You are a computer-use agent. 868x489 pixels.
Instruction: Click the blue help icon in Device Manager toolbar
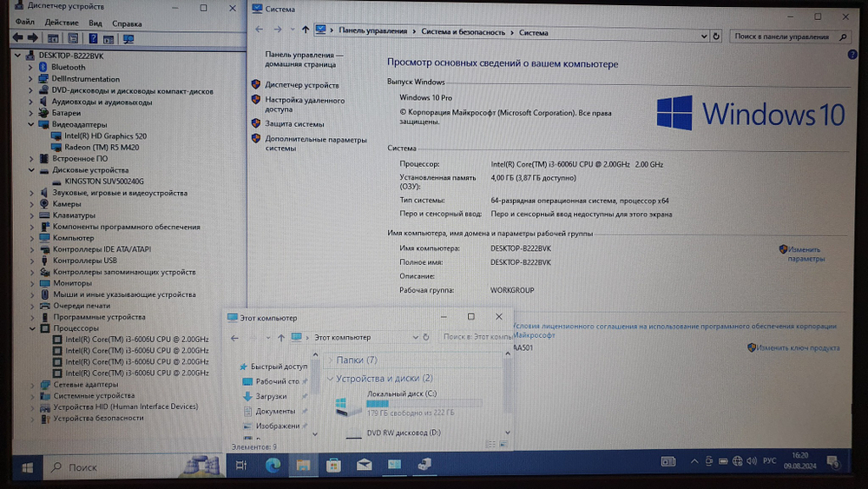[93, 39]
